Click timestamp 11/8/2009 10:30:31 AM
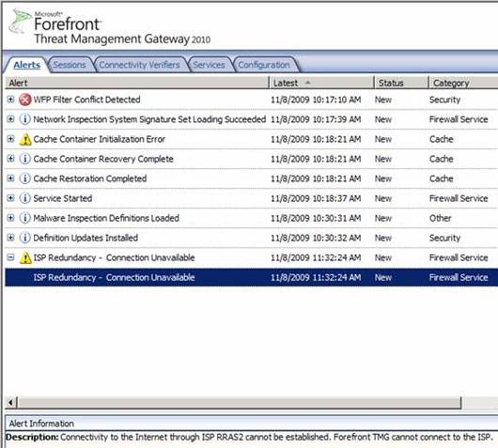 [x=316, y=218]
